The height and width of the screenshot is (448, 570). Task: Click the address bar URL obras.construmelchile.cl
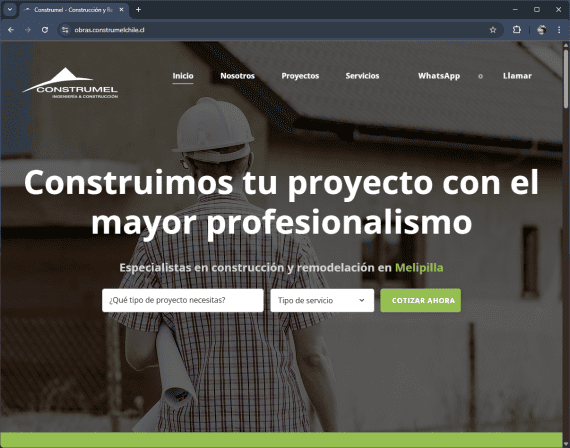tap(109, 30)
